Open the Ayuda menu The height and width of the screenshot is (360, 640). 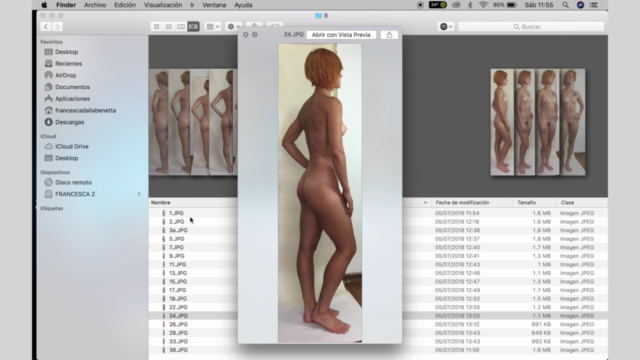243,5
